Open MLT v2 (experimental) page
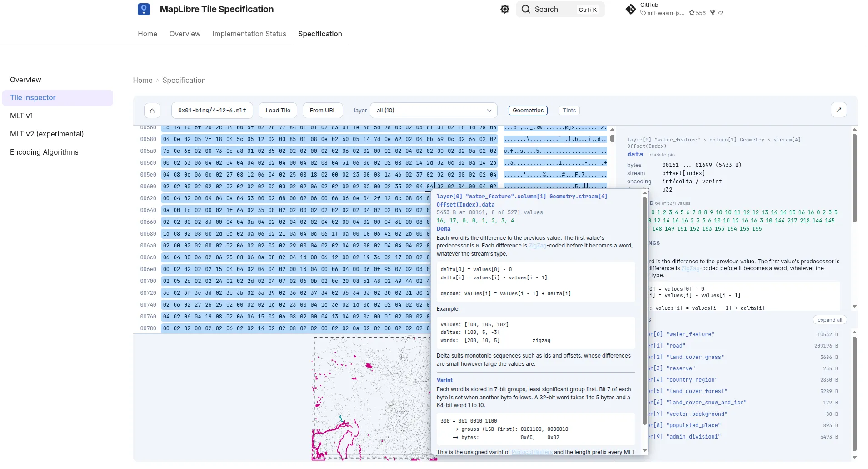The height and width of the screenshot is (469, 868). (x=47, y=134)
